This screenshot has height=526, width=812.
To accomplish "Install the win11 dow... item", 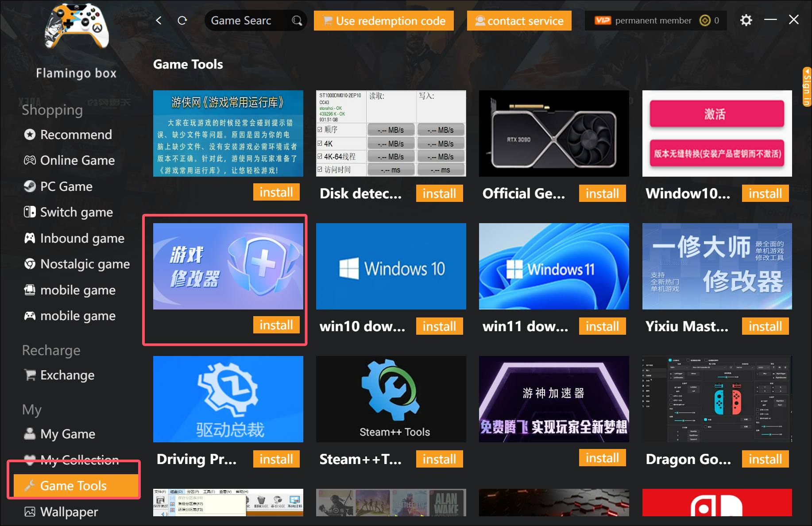I will point(602,326).
